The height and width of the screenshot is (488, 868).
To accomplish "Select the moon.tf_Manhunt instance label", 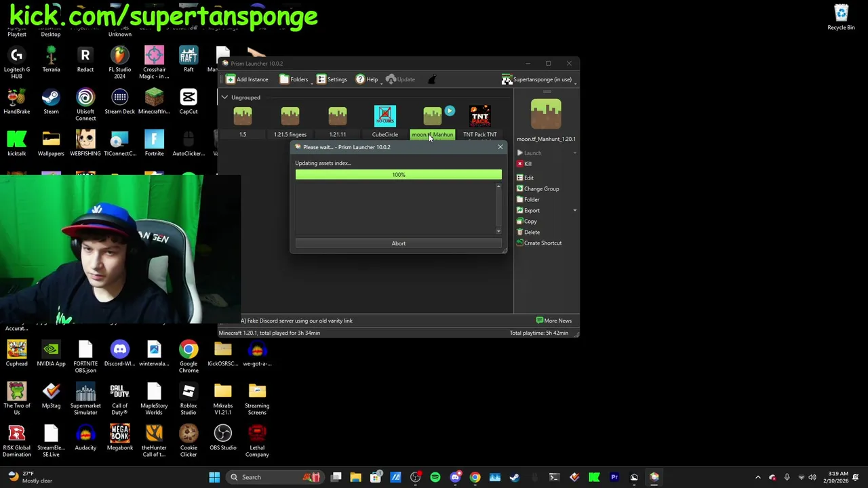I will [x=432, y=134].
